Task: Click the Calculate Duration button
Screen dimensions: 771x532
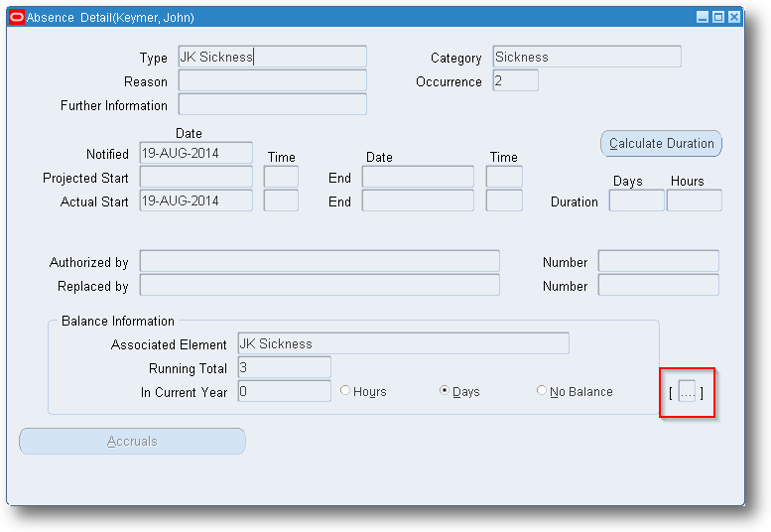Action: pos(661,144)
